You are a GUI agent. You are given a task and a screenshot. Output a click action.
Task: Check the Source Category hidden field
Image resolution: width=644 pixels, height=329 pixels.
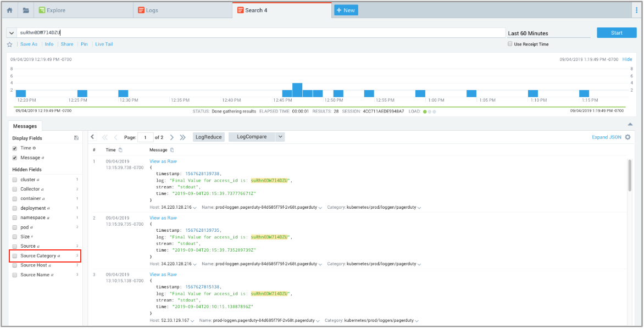[15, 256]
